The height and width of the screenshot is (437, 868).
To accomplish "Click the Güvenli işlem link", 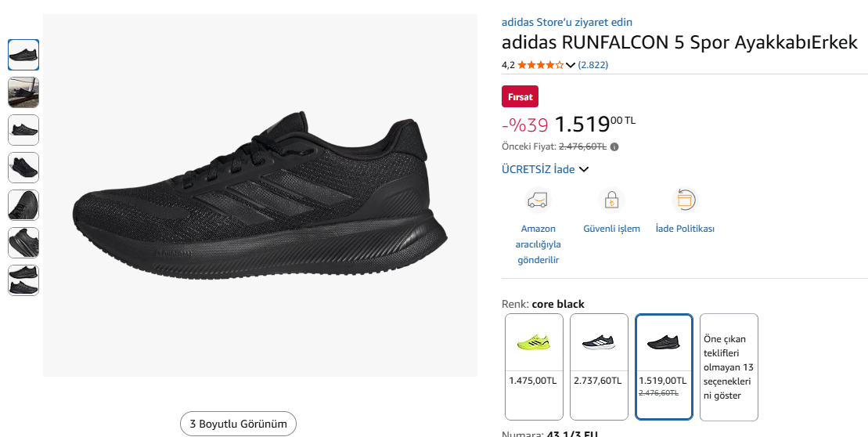I will (x=611, y=229).
